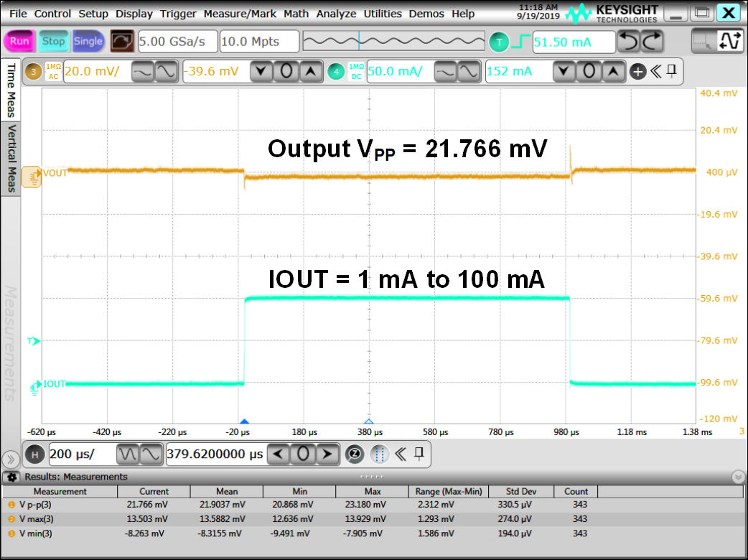The width and height of the screenshot is (748, 560).
Task: Toggle channel 3 AC coupling indicator
Action: [53, 71]
